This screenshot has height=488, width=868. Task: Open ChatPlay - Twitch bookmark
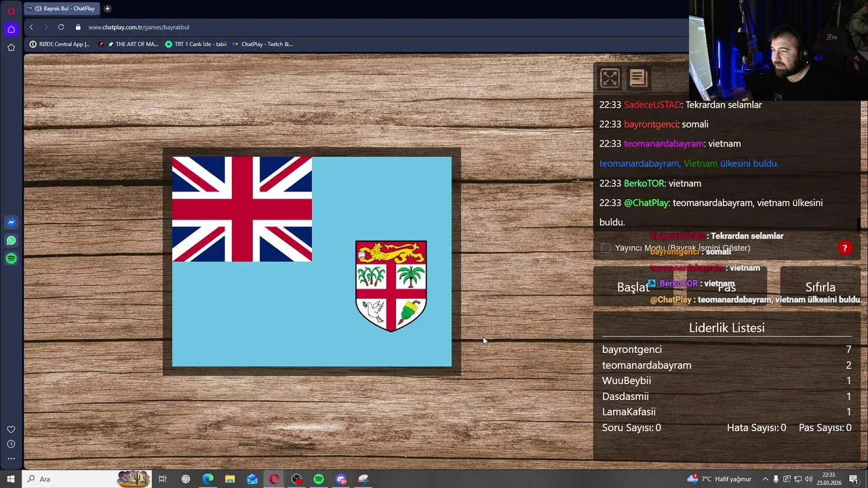[x=262, y=44]
